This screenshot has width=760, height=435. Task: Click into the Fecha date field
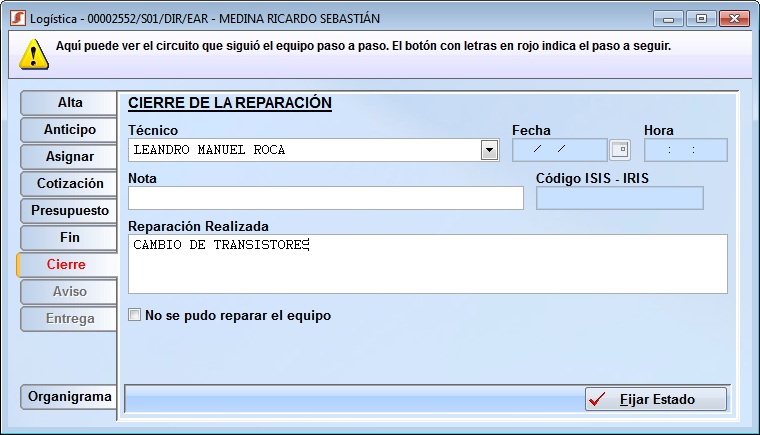tap(559, 150)
